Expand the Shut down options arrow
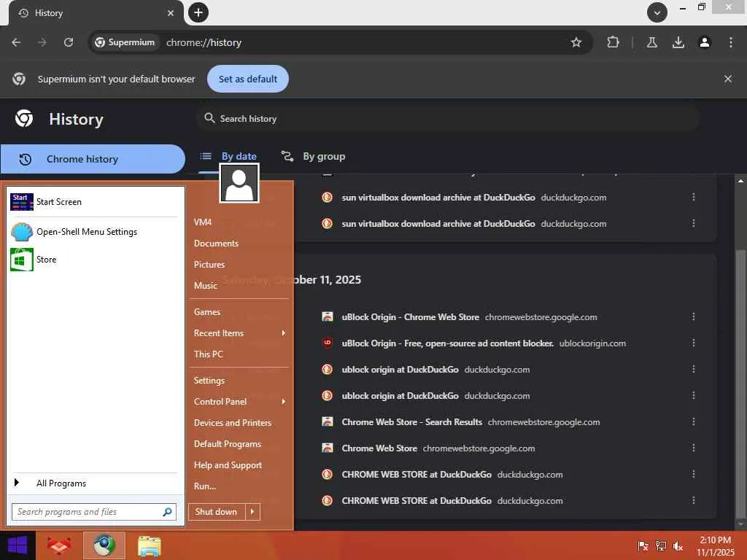Screen dimensions: 747x560 coord(252,512)
